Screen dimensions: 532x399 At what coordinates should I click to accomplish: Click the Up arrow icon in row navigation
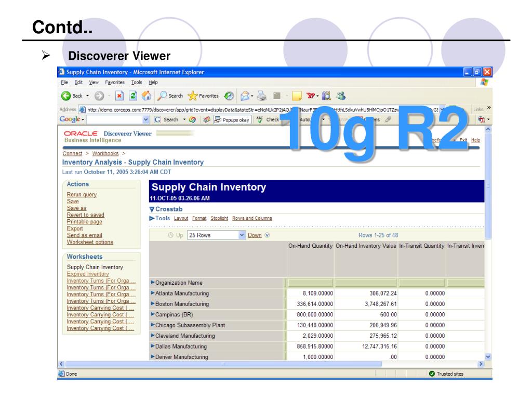[170, 235]
